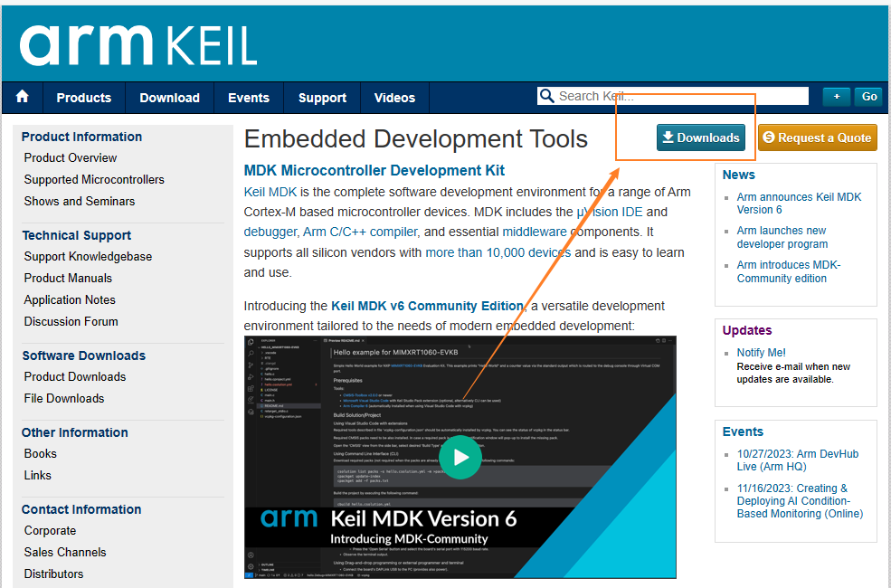
Task: Click the arm KEIL logo
Action: [138, 45]
